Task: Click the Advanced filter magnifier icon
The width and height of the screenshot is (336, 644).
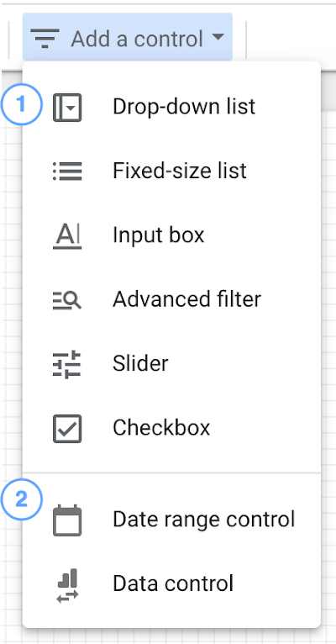Action: [67, 300]
